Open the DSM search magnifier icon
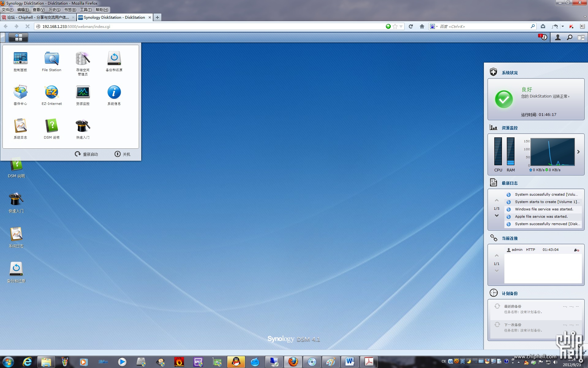Image resolution: width=588 pixels, height=368 pixels. pos(570,37)
